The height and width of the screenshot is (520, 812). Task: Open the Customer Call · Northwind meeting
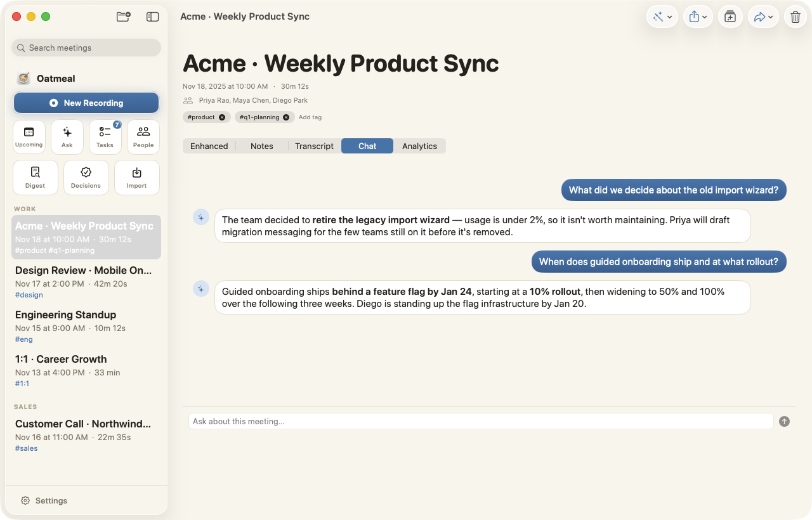pyautogui.click(x=86, y=435)
